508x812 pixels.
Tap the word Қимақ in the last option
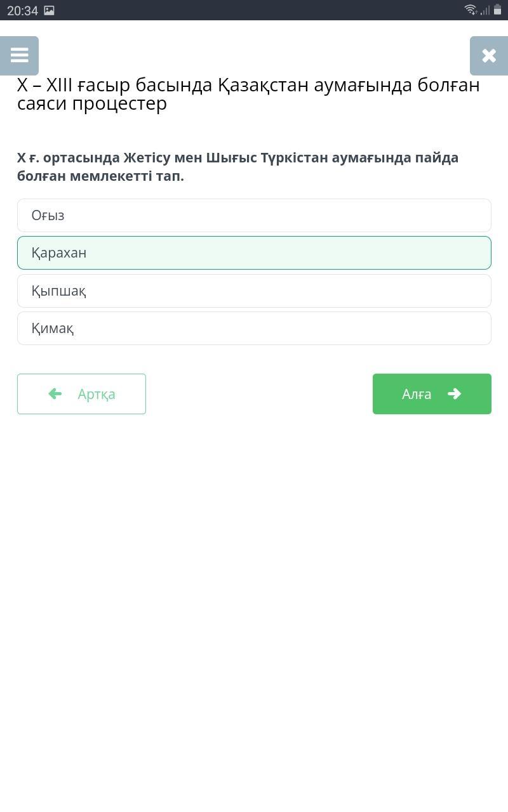point(52,328)
